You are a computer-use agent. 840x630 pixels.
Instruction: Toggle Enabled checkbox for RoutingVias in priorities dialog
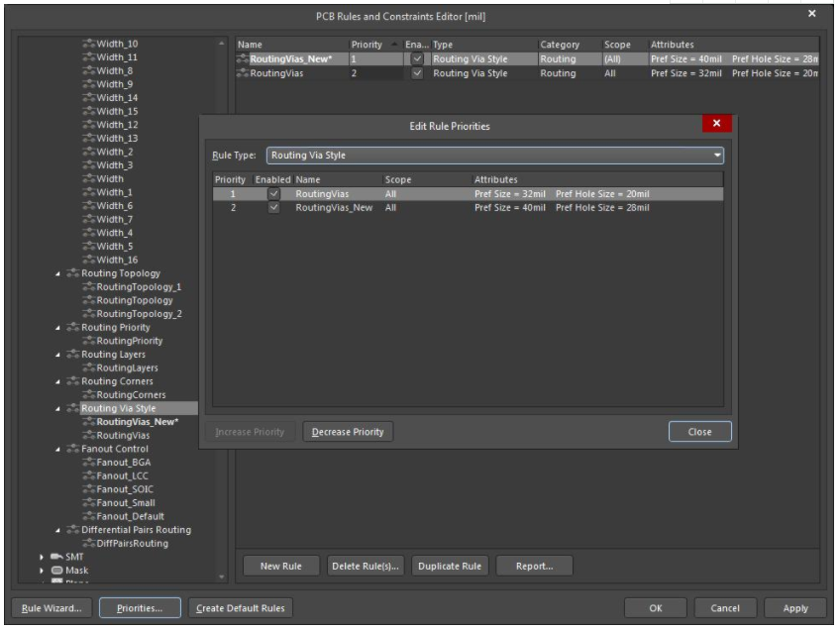(x=274, y=194)
